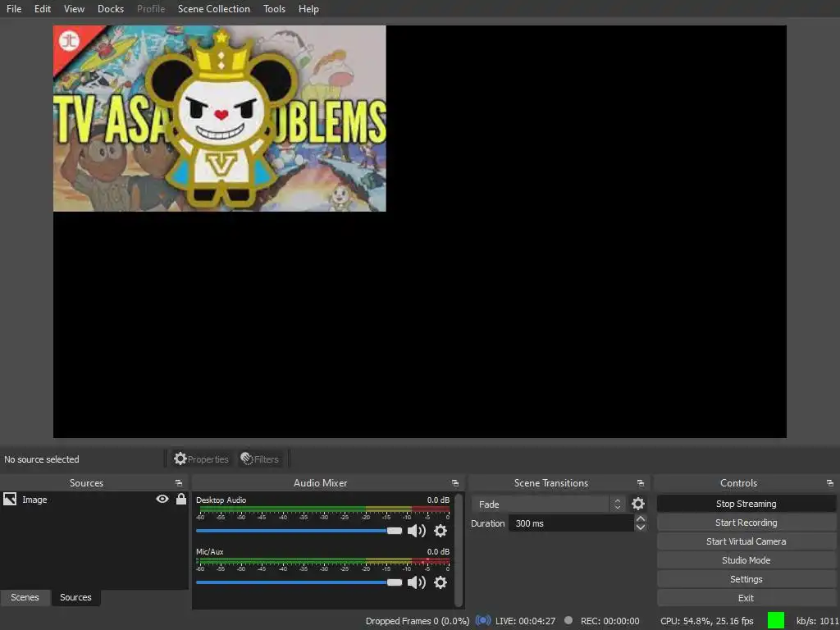Open the Docks menu
Image resolution: width=840 pixels, height=630 pixels.
click(111, 8)
